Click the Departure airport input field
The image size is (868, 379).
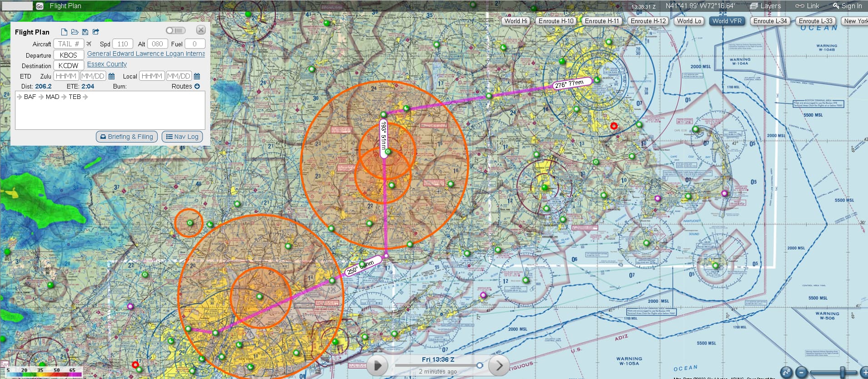pyautogui.click(x=69, y=55)
